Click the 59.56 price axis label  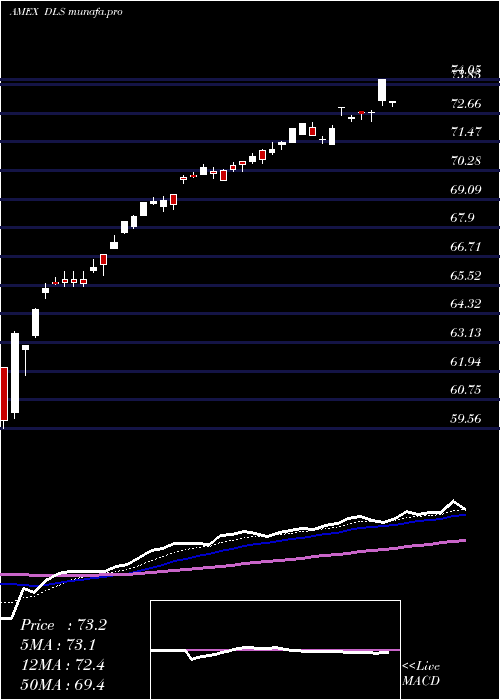click(466, 419)
